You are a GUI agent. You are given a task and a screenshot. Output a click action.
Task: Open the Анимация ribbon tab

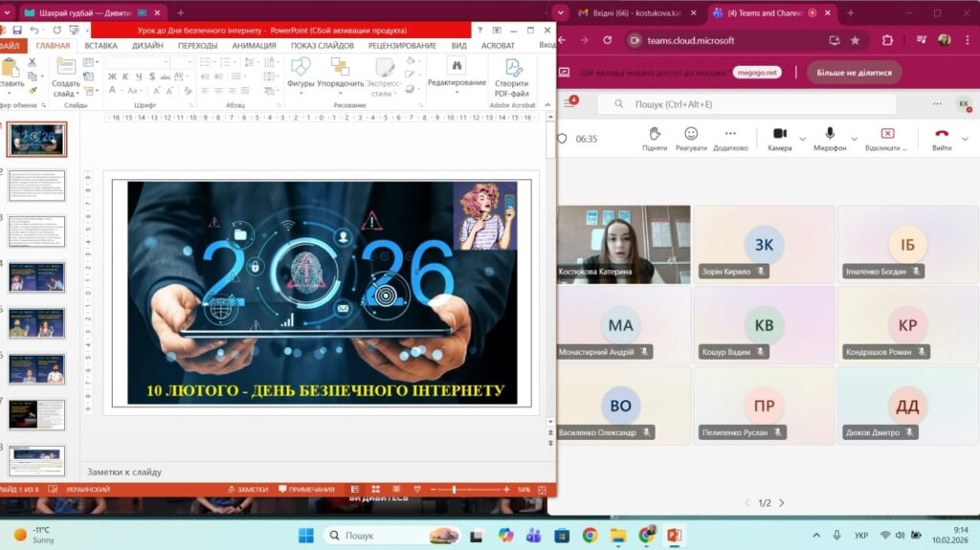click(254, 45)
